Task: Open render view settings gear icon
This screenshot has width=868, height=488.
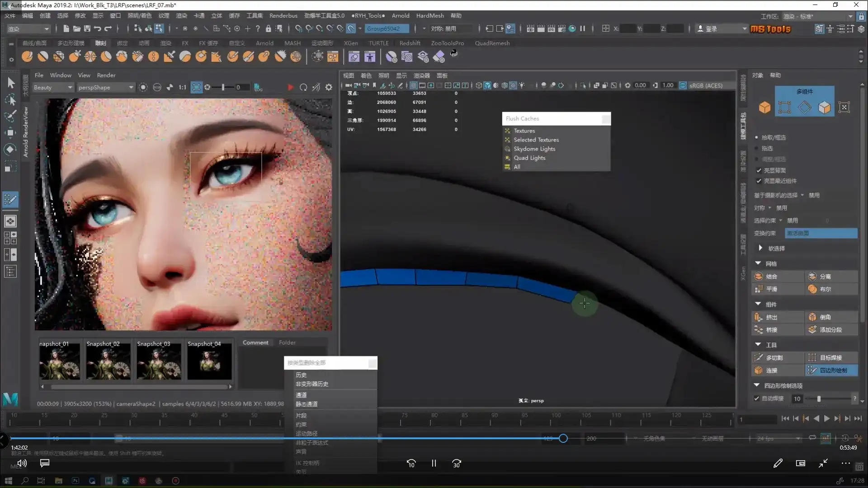Action: coord(329,87)
